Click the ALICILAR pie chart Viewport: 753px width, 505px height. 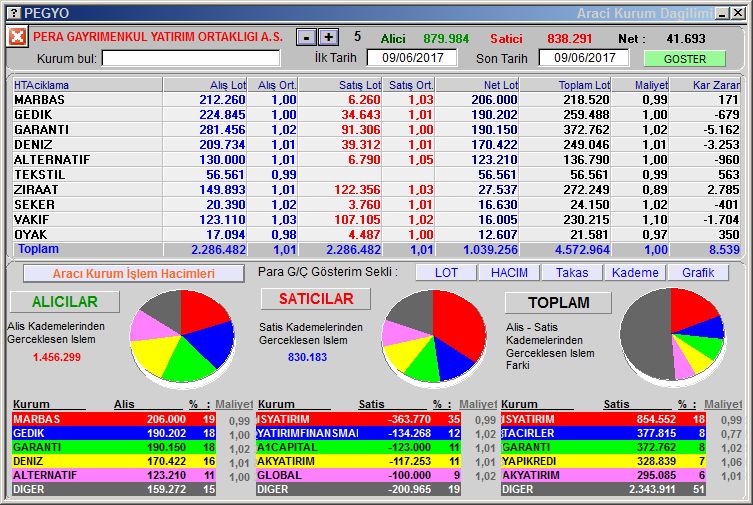[182, 337]
